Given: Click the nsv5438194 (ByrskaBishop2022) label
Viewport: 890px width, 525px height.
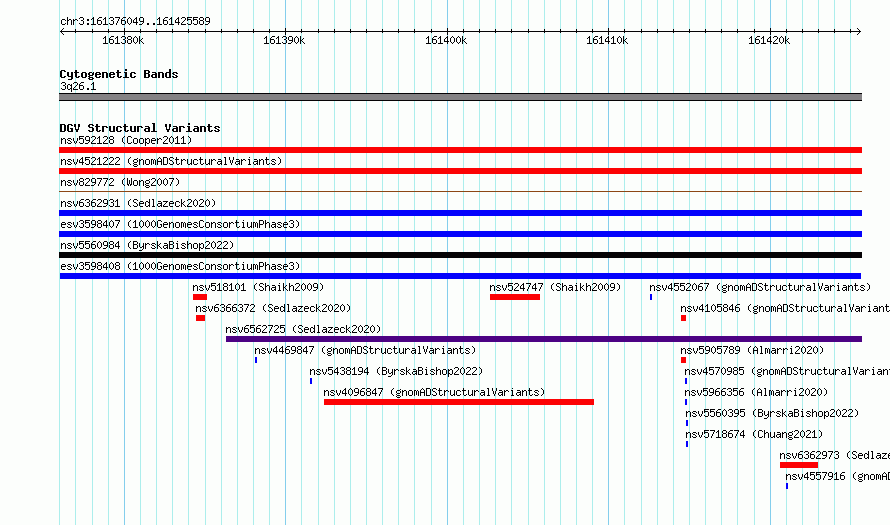Looking at the screenshot, I should click(396, 371).
